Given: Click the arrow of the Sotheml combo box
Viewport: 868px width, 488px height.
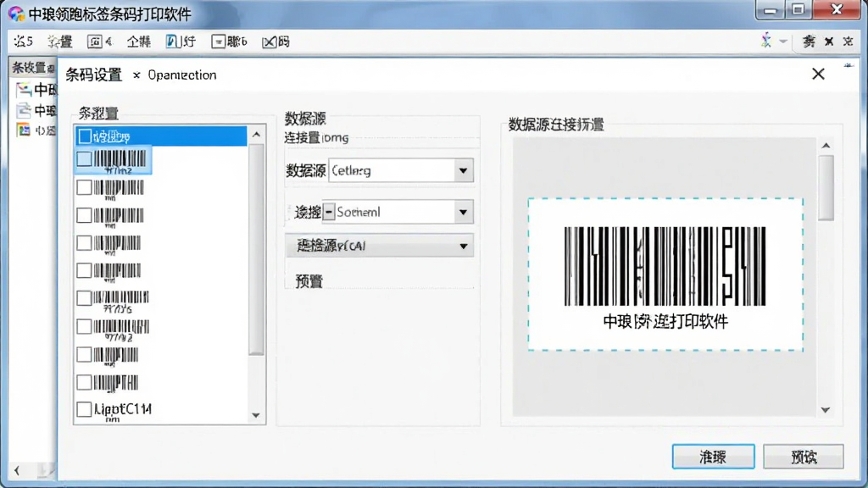Looking at the screenshot, I should (463, 213).
